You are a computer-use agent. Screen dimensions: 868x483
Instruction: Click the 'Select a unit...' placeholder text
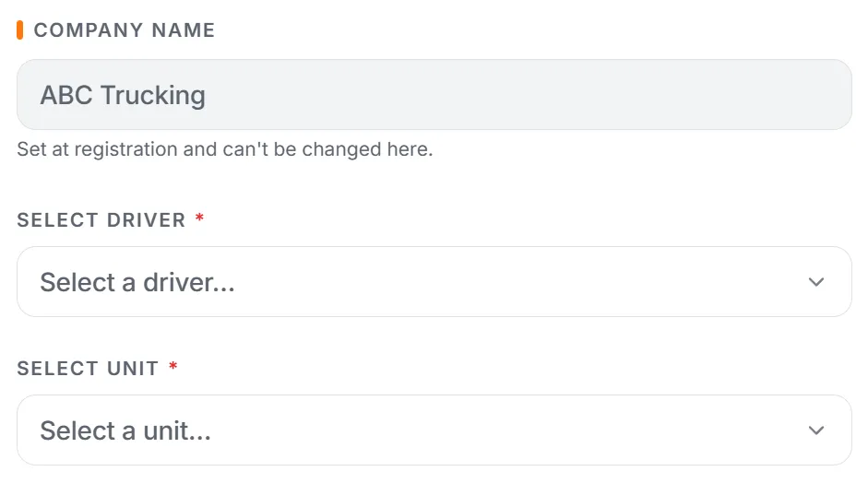pyautogui.click(x=125, y=430)
